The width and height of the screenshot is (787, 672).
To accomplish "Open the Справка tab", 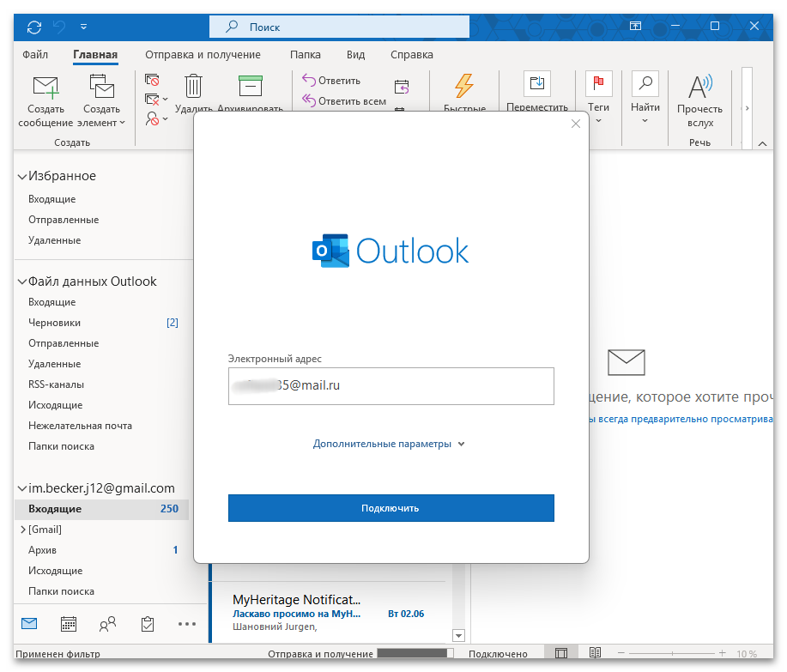I will (x=412, y=55).
